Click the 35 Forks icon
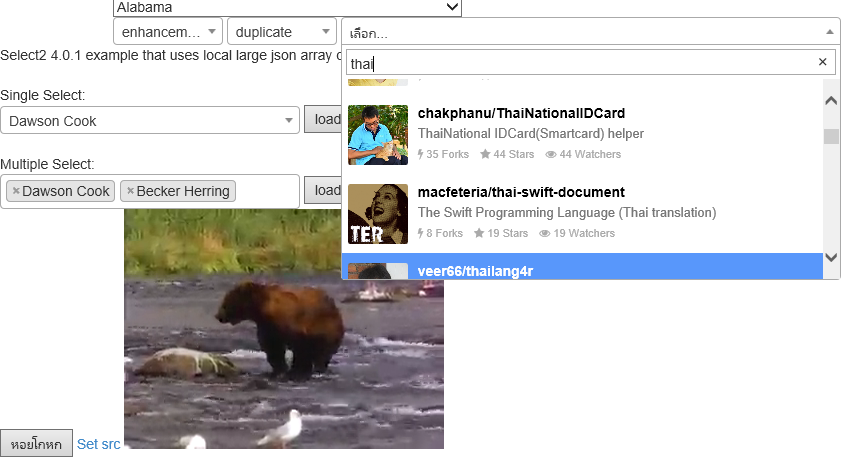 (420, 154)
